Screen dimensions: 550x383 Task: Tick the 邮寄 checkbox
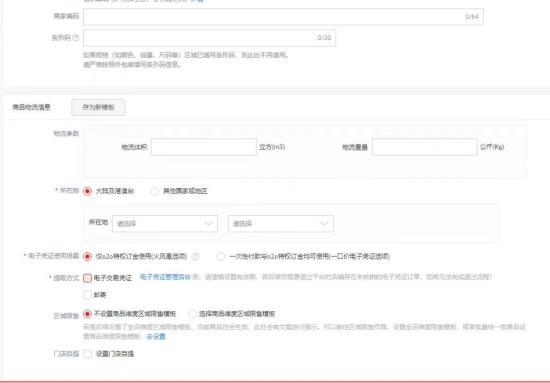click(87, 295)
